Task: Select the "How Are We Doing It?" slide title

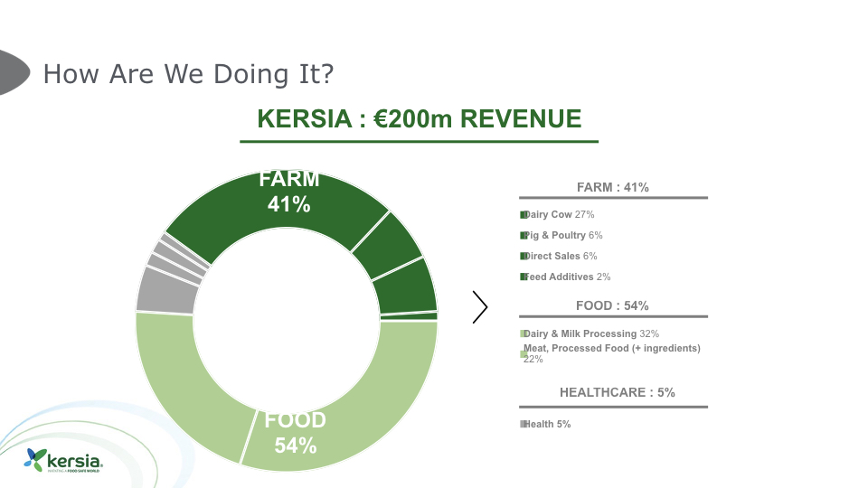Action: [188, 73]
